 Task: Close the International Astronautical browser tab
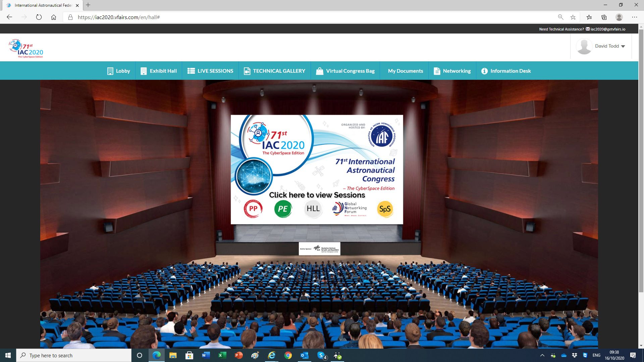coord(77,5)
